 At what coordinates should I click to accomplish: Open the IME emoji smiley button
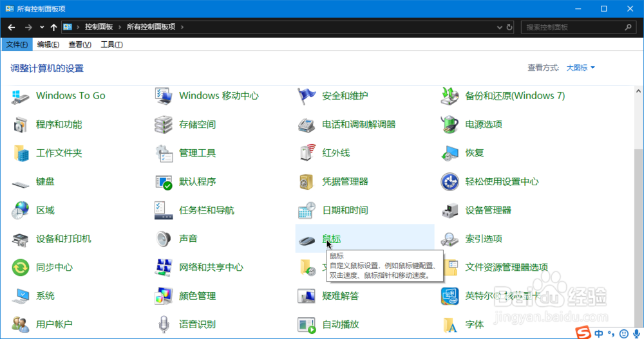click(x=623, y=334)
